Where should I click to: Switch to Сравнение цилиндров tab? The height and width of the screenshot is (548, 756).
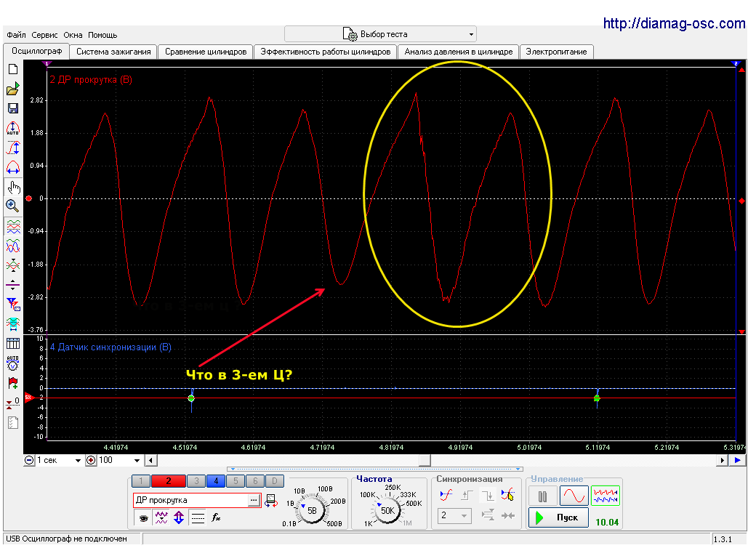point(206,52)
